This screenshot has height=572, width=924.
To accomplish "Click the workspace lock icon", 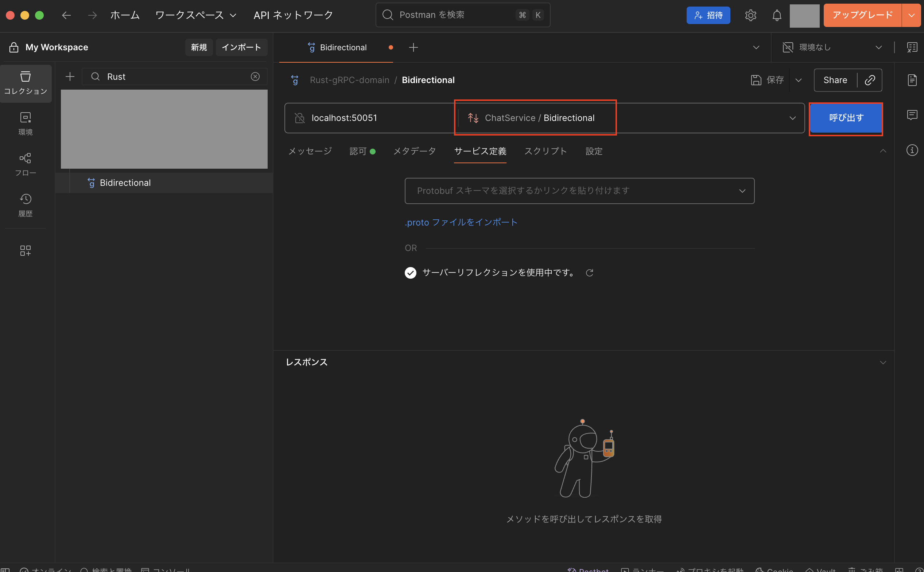I will pos(14,47).
